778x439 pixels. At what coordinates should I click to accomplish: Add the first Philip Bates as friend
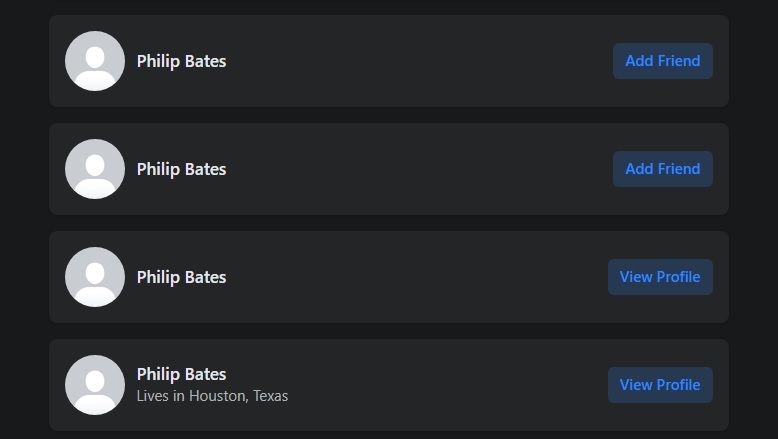coord(662,61)
